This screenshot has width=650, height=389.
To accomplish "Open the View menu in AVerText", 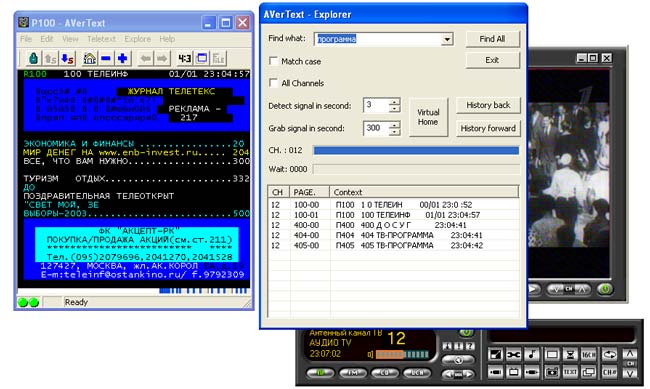I will (70, 39).
